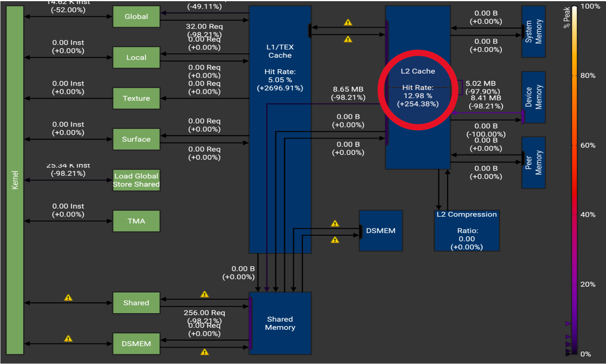Select the Load Global Store Shared block
Screen dimensions: 606x364
click(136, 180)
